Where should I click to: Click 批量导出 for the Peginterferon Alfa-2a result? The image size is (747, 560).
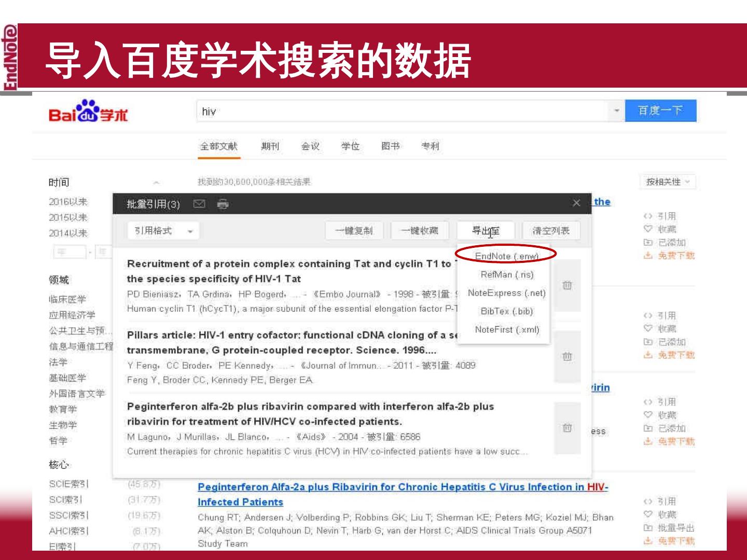point(669,528)
